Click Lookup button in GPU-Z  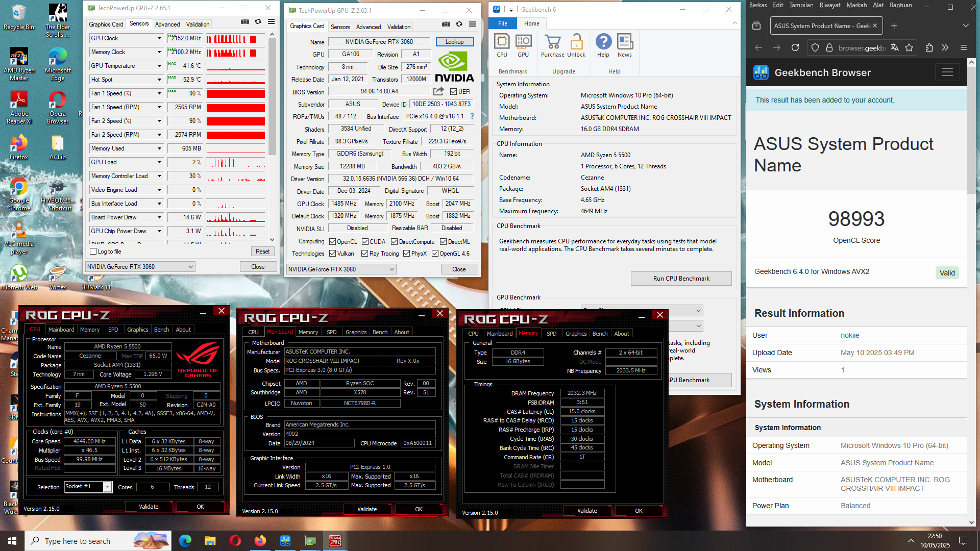454,42
